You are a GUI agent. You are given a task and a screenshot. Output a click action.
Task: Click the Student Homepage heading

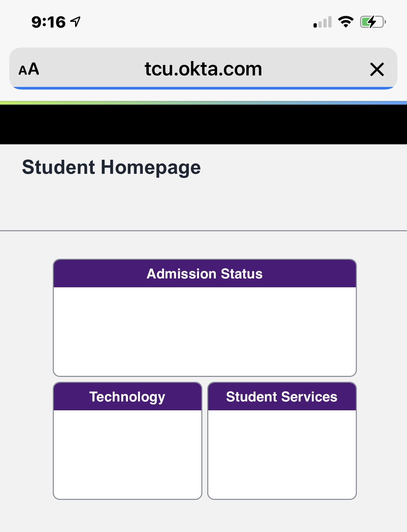(111, 167)
